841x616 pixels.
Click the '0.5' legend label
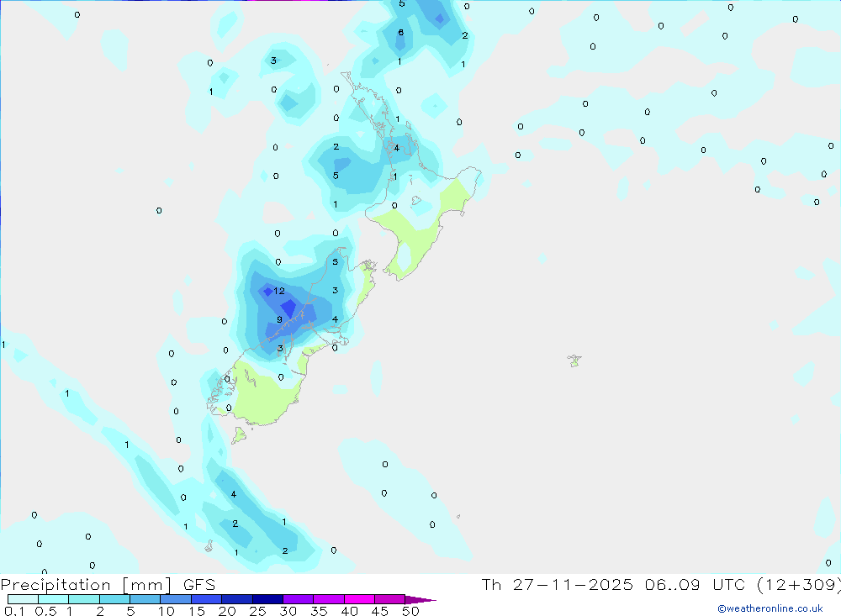[x=45, y=611]
